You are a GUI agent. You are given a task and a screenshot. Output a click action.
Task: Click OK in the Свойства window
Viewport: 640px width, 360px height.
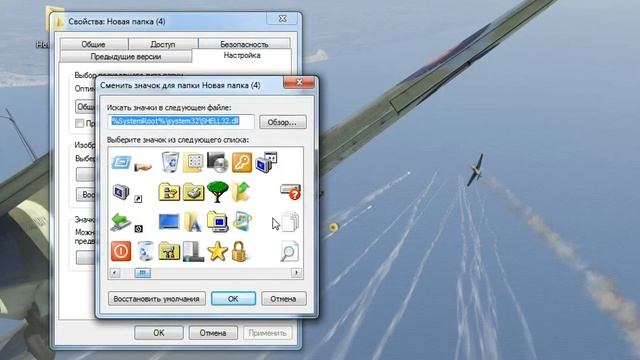(159, 333)
